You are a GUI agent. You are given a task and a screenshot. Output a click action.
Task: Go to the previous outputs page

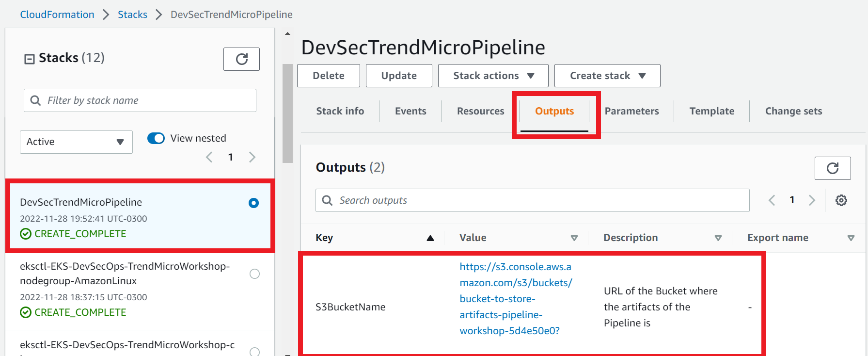[x=772, y=200]
